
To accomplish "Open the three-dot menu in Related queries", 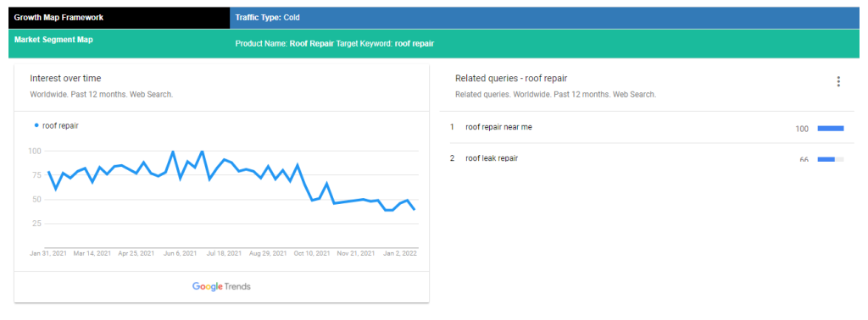I will [x=838, y=82].
